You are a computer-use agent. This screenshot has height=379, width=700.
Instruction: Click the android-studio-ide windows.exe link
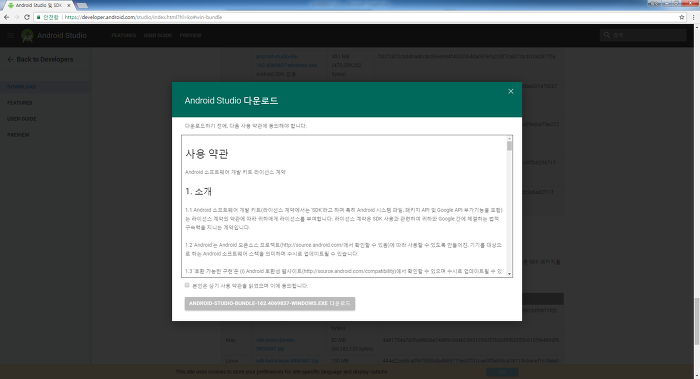(286, 61)
